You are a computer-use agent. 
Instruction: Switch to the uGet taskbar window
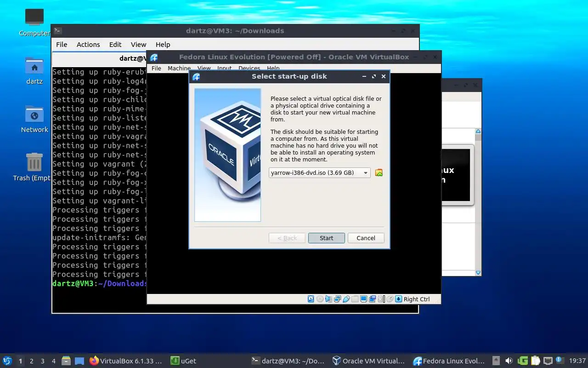click(183, 361)
